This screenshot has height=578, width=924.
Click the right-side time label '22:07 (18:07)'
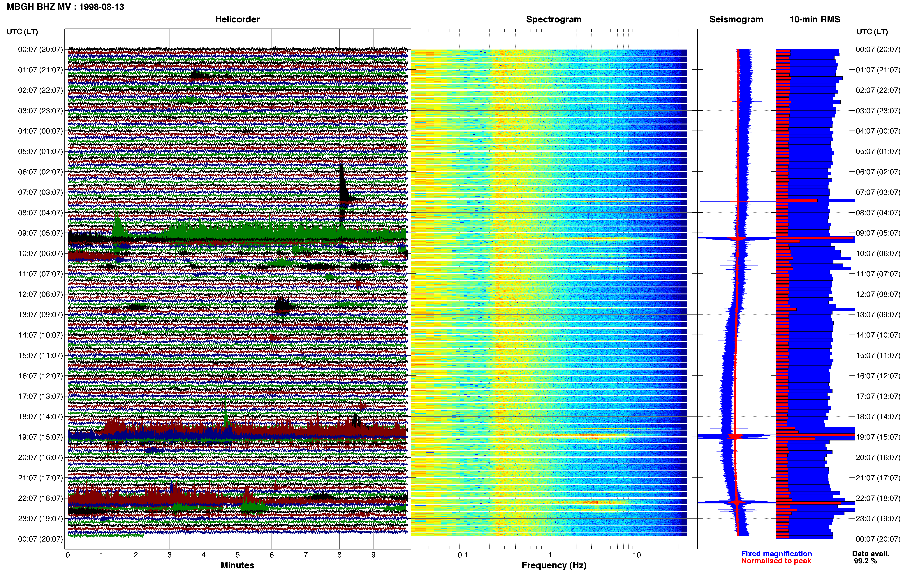(878, 498)
